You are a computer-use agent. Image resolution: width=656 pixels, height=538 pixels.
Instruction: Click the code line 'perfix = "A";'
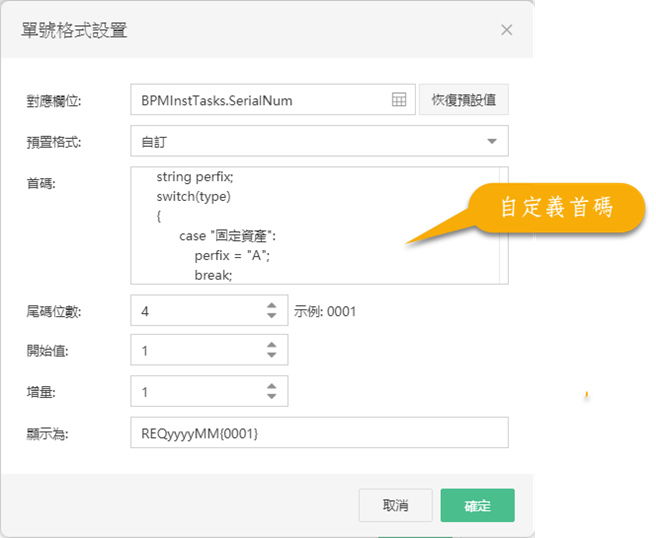tap(232, 255)
